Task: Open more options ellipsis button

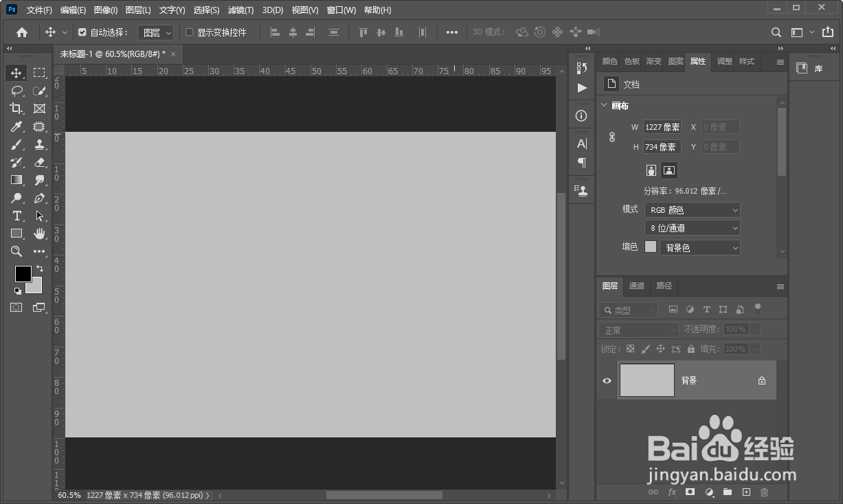Action: pyautogui.click(x=451, y=32)
